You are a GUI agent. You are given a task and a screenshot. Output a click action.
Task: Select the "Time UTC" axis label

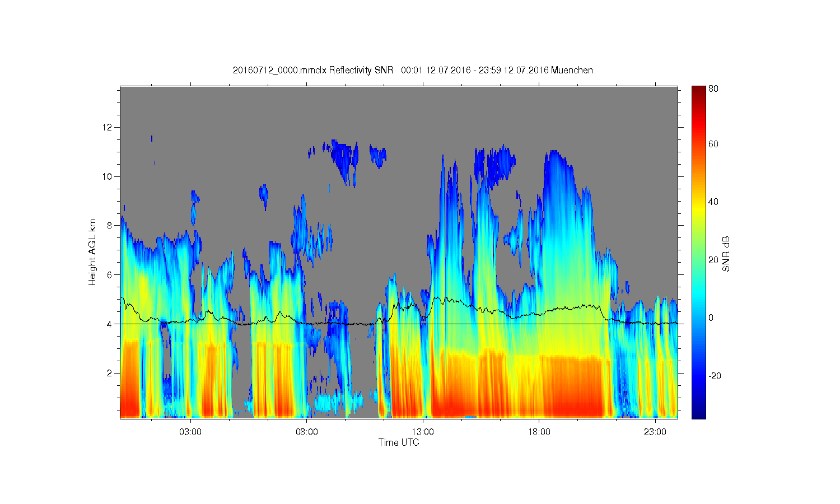399,442
